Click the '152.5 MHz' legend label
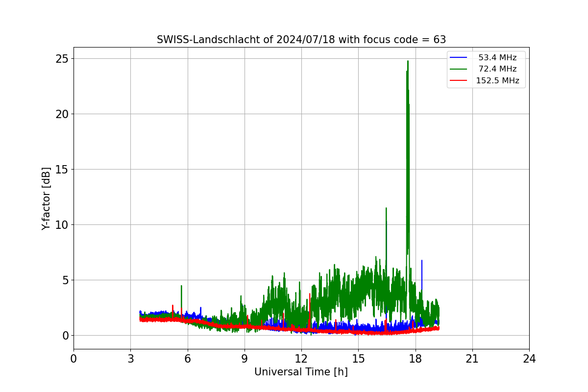Viewport: 588px width, 392px height. 497,81
